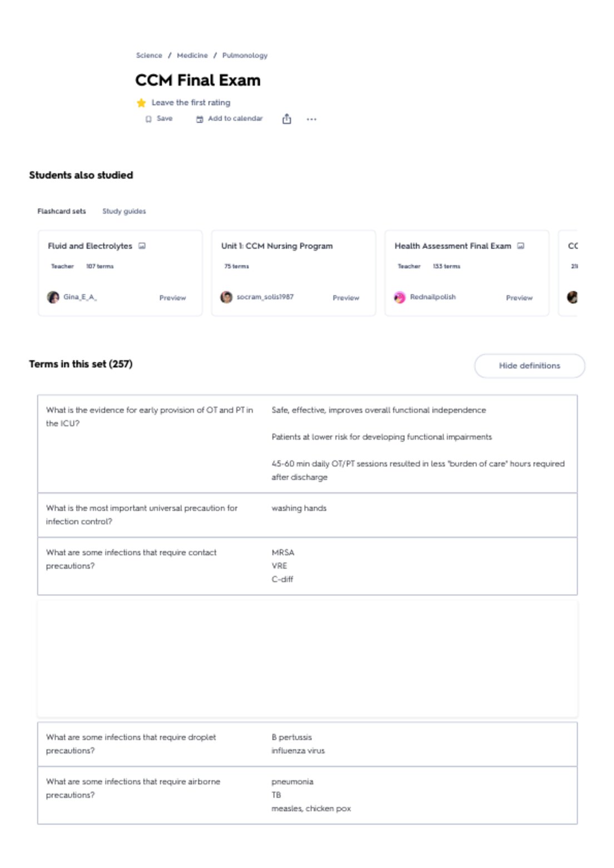
Task: Click the Add to calendar icon
Action: click(x=200, y=119)
